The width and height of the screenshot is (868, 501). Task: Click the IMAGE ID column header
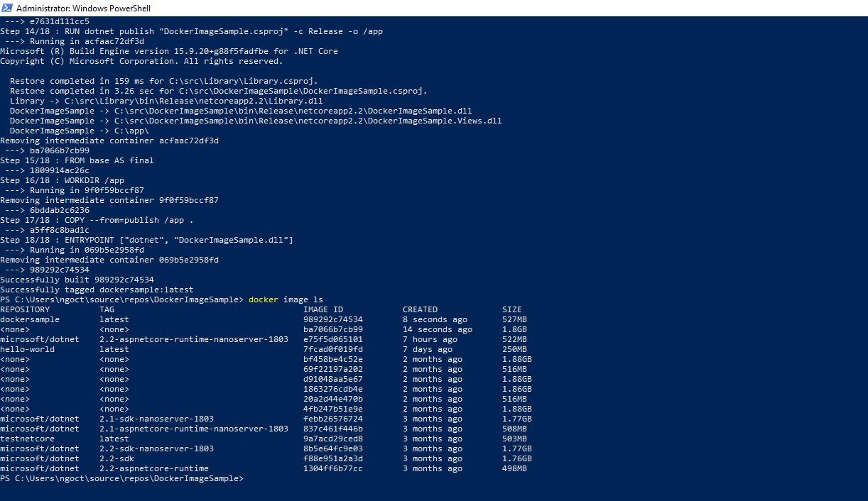point(323,309)
